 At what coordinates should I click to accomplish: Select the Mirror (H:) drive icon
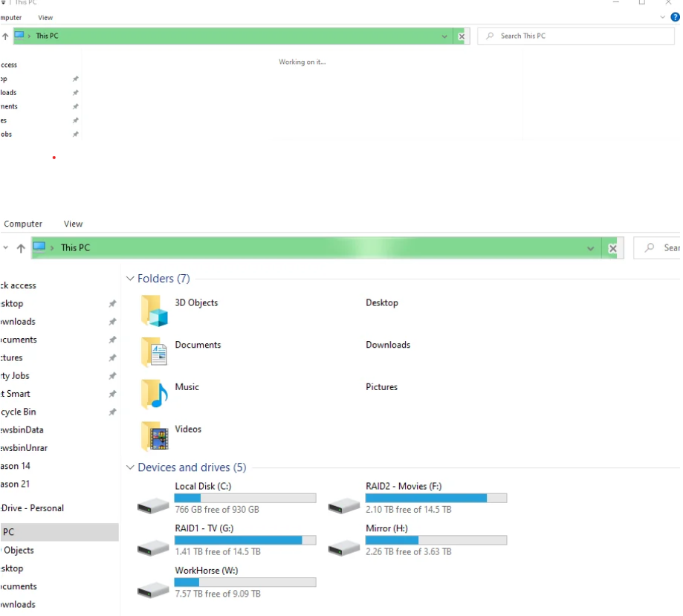(x=343, y=548)
